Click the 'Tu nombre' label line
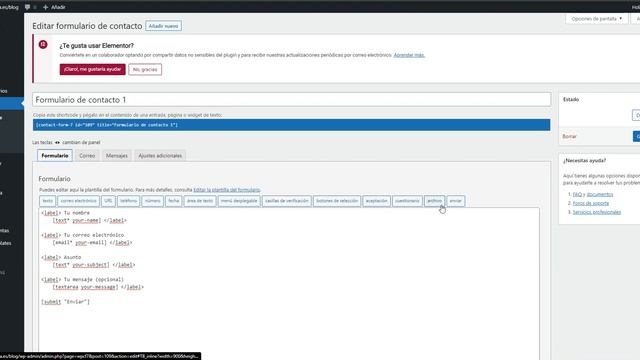The height and width of the screenshot is (360, 640). [x=65, y=213]
